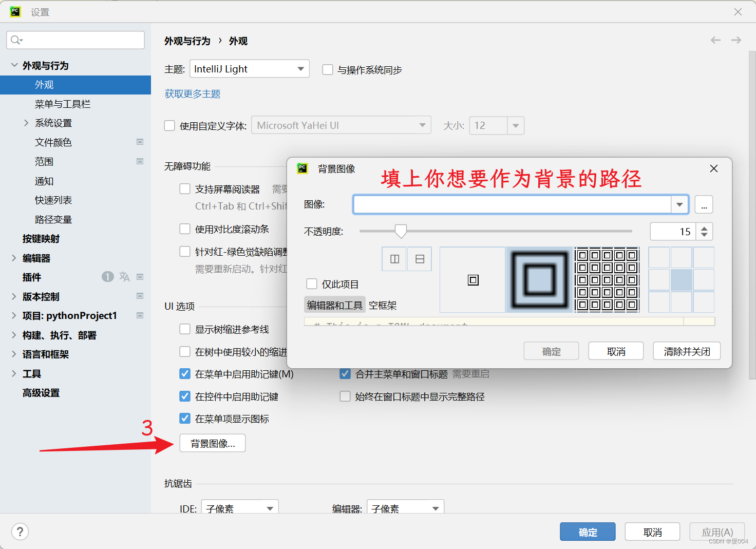The width and height of the screenshot is (756, 549).
Task: Uncheck 在菜单项显示图标
Action: coord(185,419)
